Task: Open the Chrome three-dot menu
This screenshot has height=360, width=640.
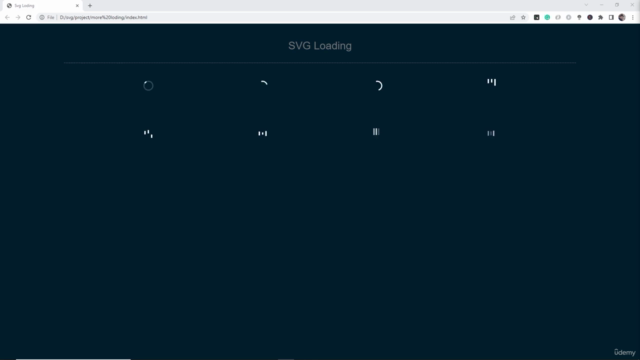Action: point(633,18)
